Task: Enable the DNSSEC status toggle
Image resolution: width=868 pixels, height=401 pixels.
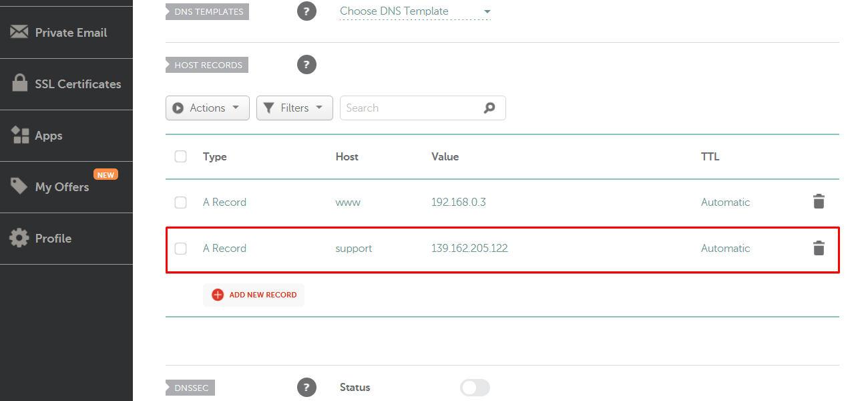Action: [x=475, y=388]
